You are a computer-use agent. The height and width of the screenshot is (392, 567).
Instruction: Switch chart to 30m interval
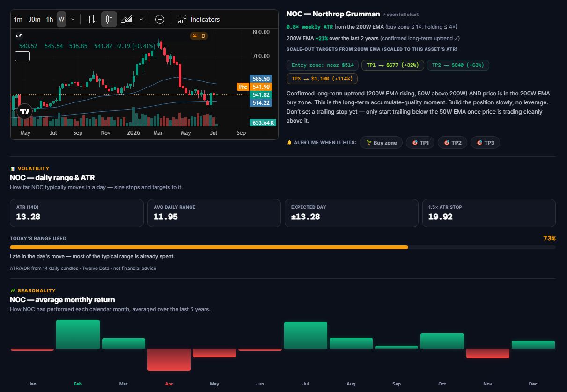[x=34, y=19]
